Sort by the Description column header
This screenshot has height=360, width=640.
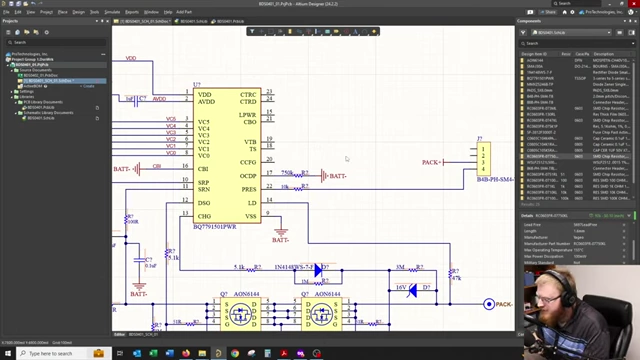pyautogui.click(x=603, y=54)
